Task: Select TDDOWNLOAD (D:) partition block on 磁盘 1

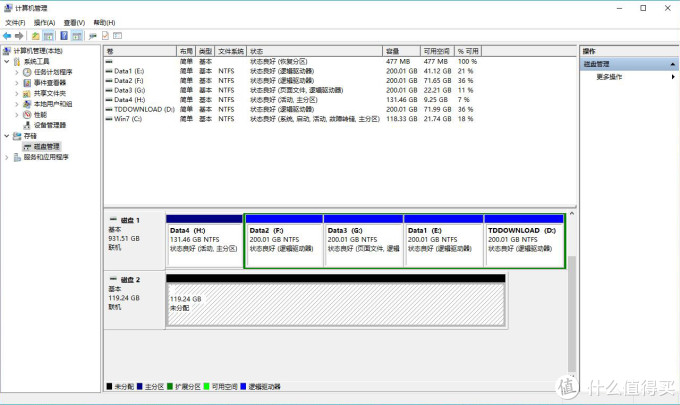Action: 524,241
